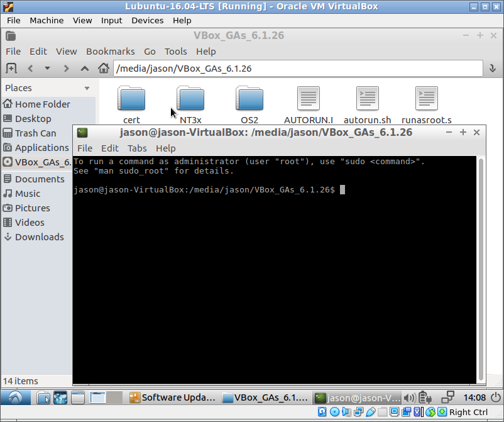Screen dimensions: 504x422
Task: Open file manager Bookmarks menu
Action: [110, 52]
